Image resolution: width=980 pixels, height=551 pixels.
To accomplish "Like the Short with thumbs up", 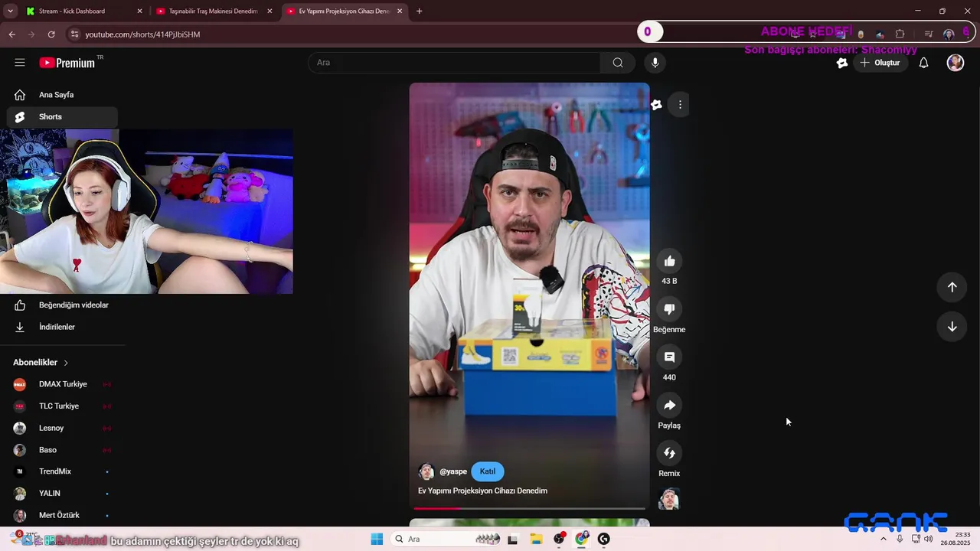I will (x=669, y=261).
